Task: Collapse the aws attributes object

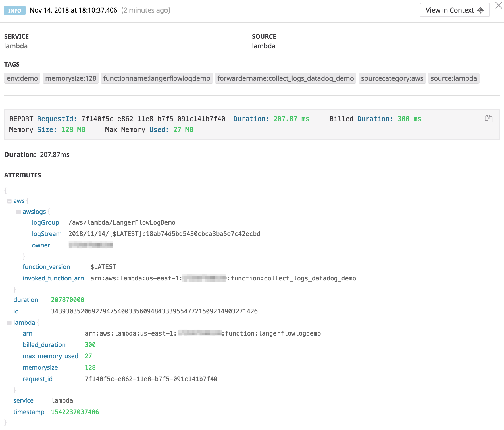Action: point(9,200)
